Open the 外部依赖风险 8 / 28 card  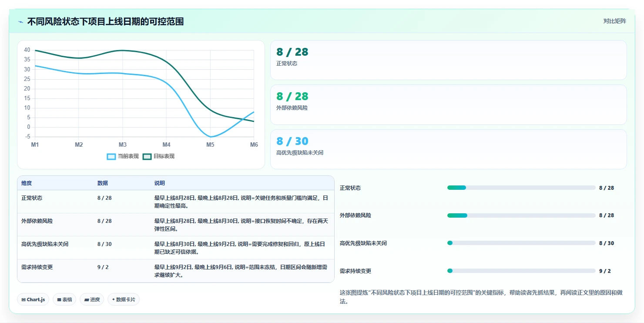pyautogui.click(x=449, y=105)
